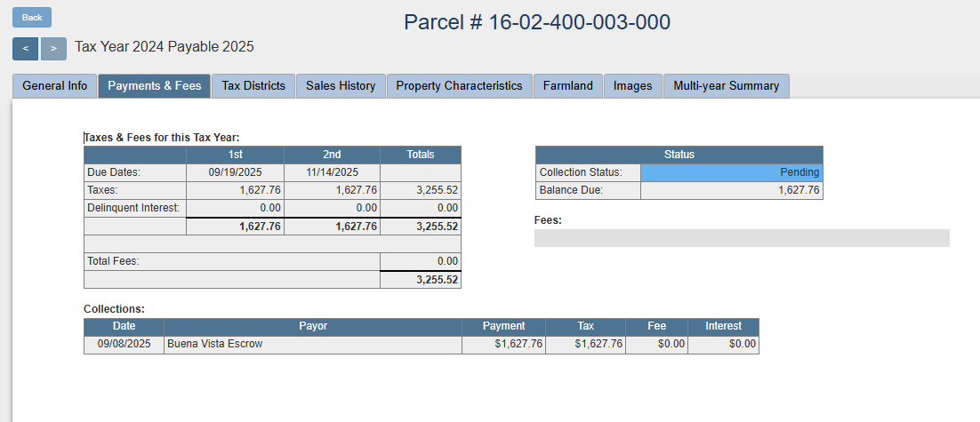The width and height of the screenshot is (980, 422).
Task: Switch to the Farmland tab
Action: (x=568, y=86)
